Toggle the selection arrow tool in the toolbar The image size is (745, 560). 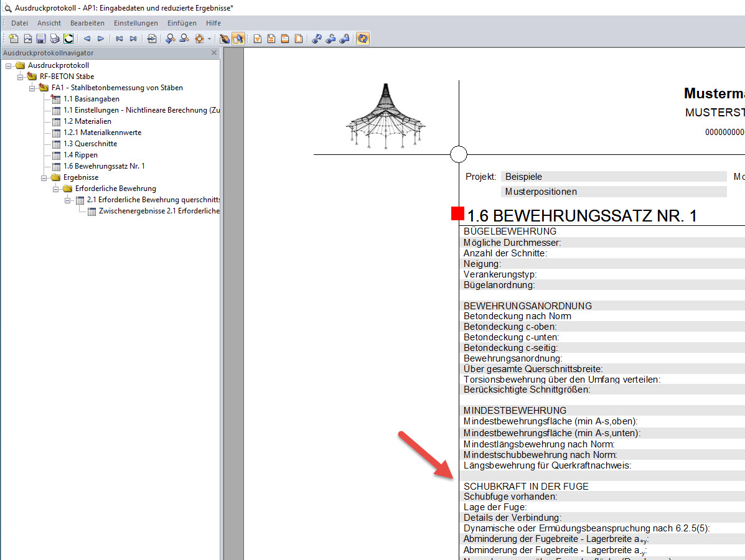tap(238, 38)
